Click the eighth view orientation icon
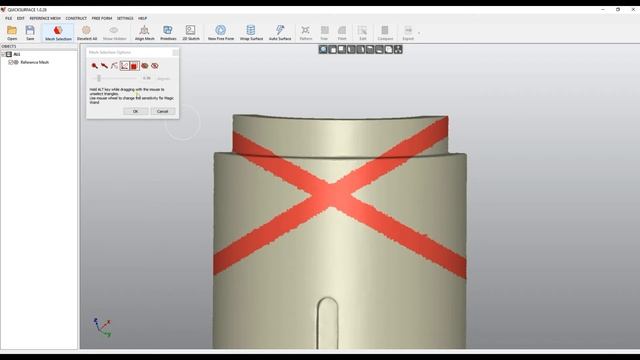 point(389,49)
